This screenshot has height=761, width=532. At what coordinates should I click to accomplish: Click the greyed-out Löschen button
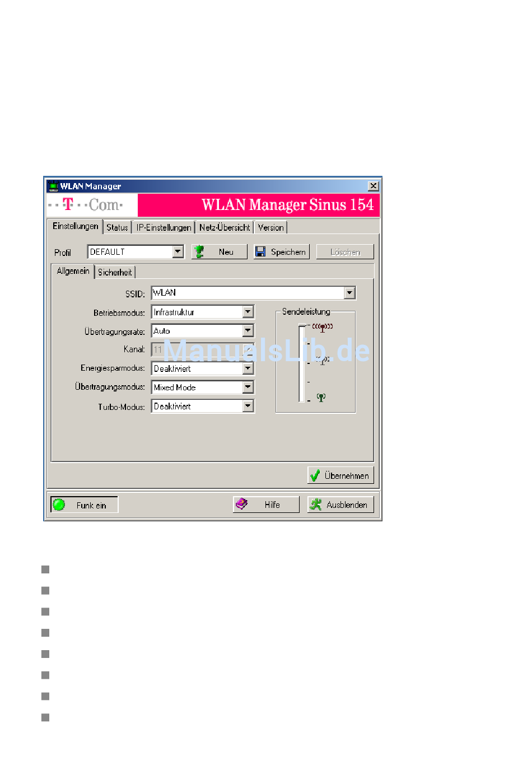coord(345,252)
